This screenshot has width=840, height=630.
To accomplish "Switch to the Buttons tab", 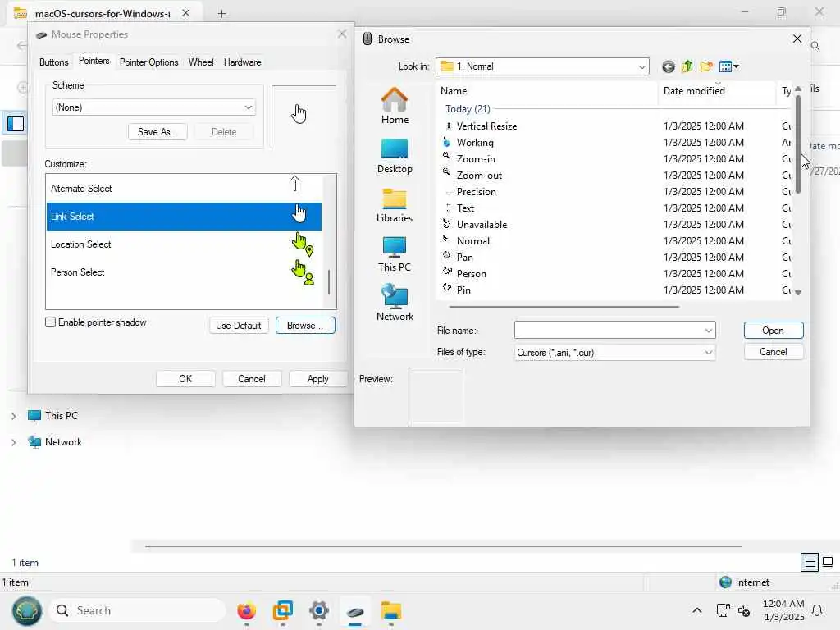I will coord(53,62).
